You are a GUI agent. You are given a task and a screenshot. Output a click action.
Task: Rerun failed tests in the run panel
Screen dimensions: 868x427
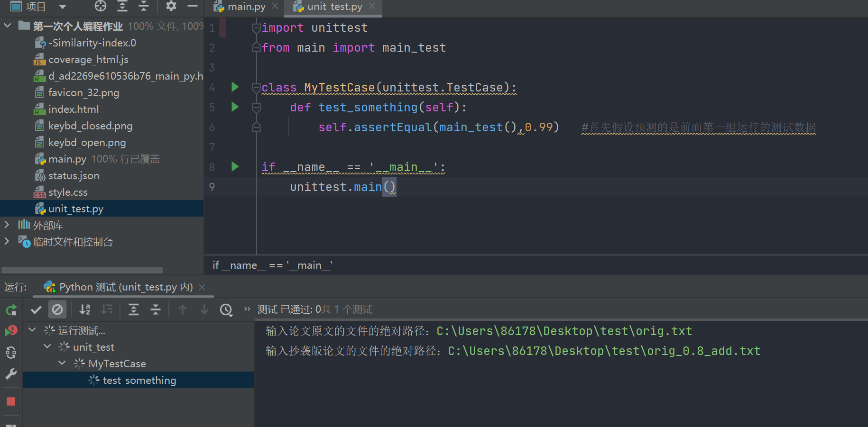[11, 331]
